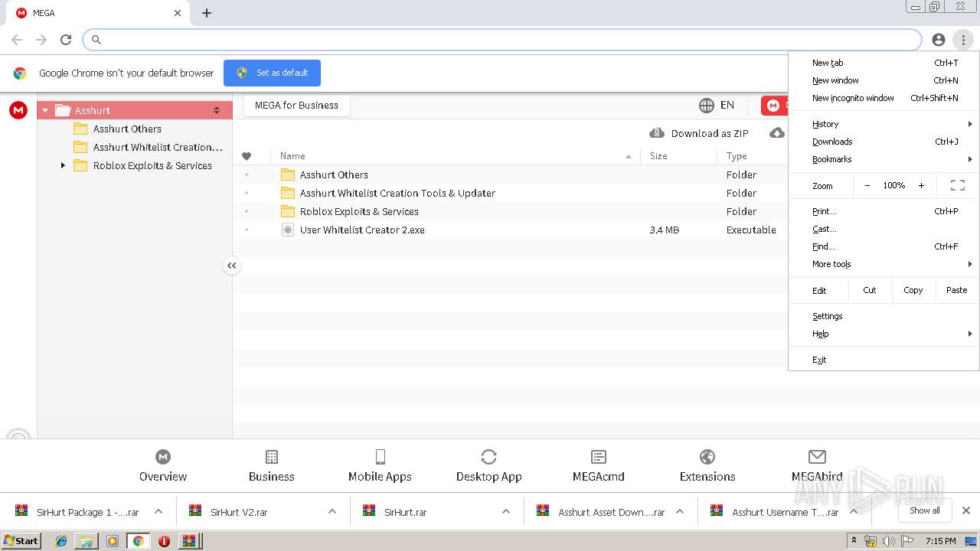
Task: Open Desktop App icon in footer
Action: [489, 457]
